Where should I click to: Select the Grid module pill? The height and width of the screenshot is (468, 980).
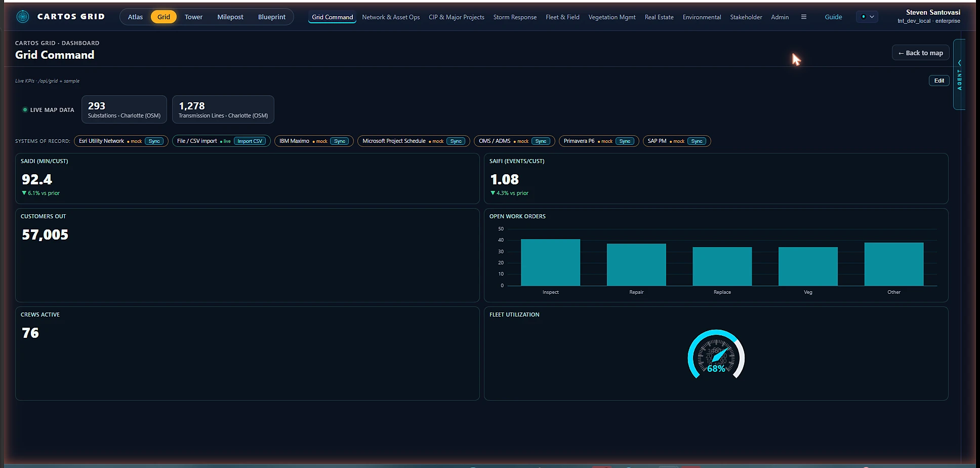pyautogui.click(x=164, y=17)
